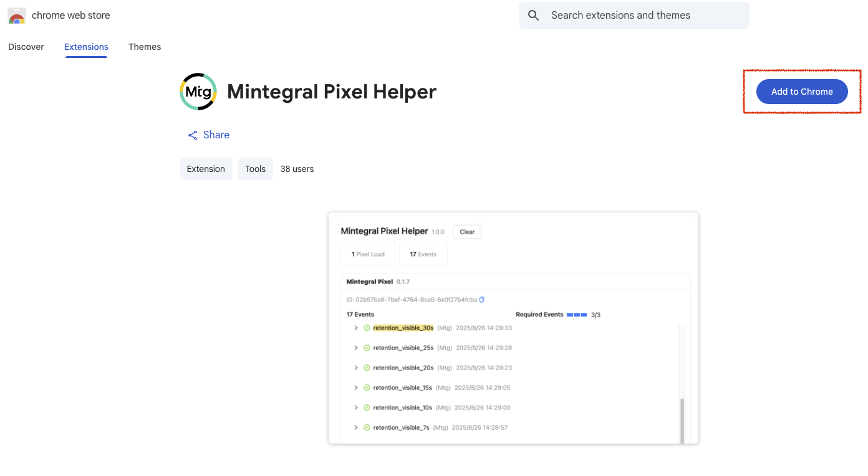Click the Clear button in the preview

[467, 232]
